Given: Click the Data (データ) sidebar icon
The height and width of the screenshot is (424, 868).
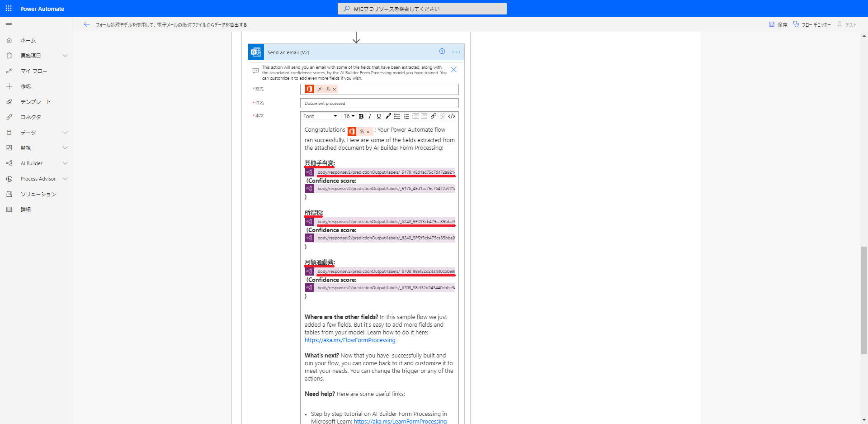Looking at the screenshot, I should (x=9, y=133).
